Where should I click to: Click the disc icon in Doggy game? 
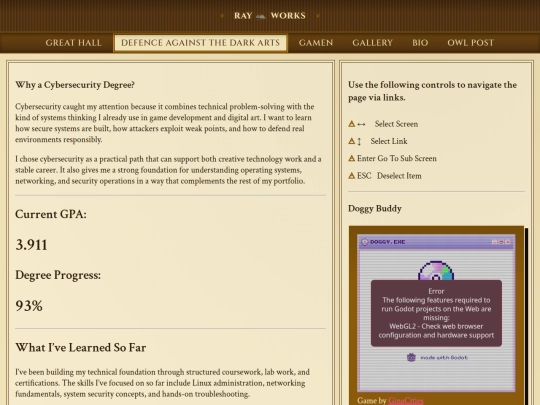click(x=436, y=271)
